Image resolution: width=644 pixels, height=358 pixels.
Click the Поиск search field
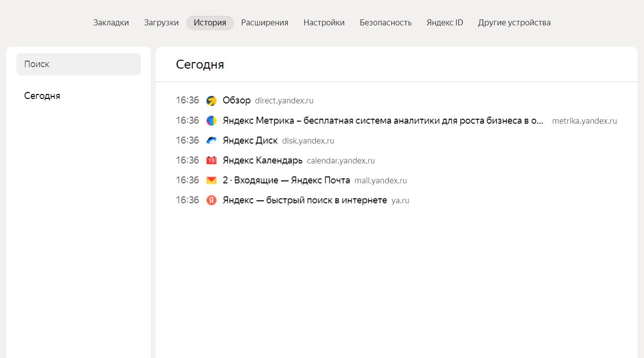pyautogui.click(x=78, y=64)
